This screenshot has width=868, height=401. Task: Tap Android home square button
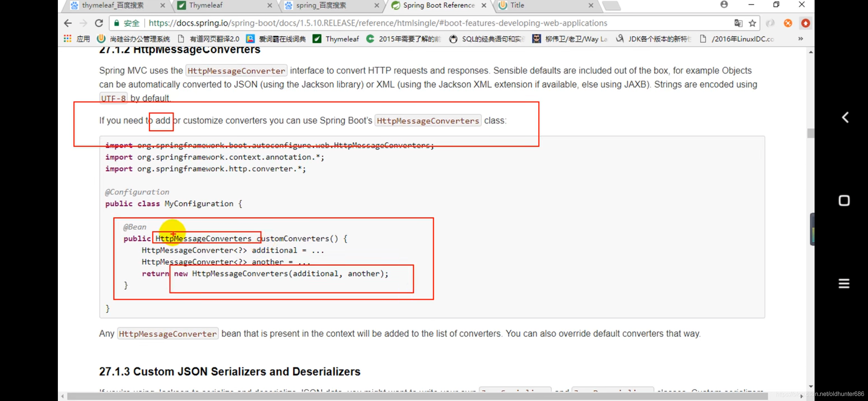(x=844, y=200)
